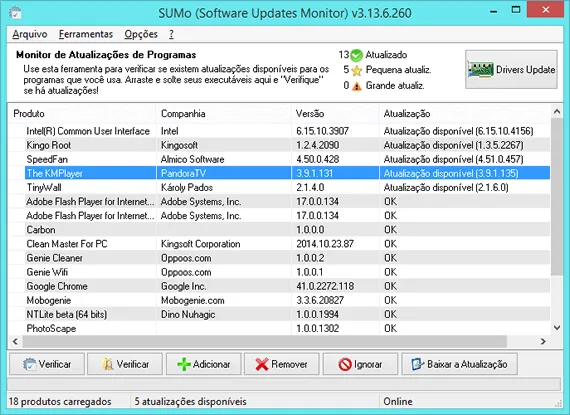
Task: Click the horizontal scrollbar left arrow
Action: click(15, 342)
